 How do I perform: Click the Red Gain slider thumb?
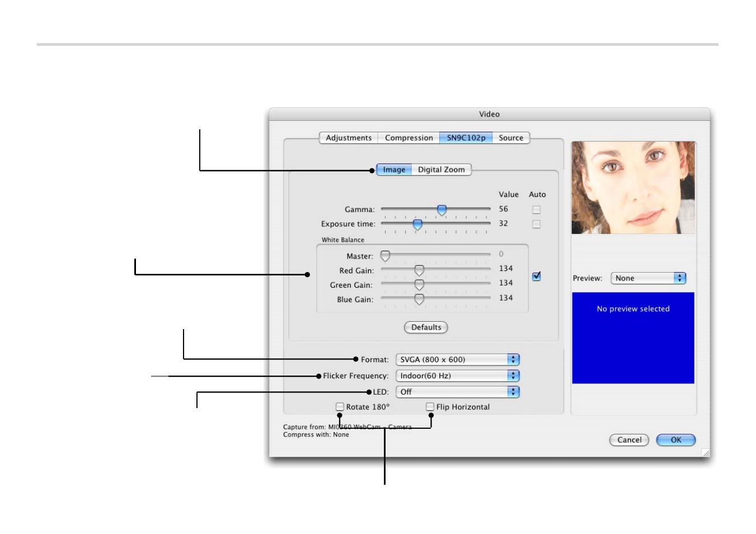(x=419, y=270)
